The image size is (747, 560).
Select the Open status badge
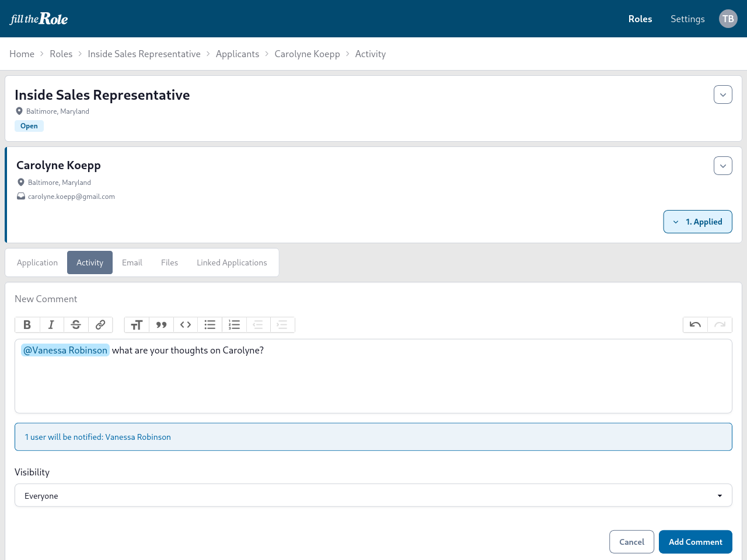coord(29,125)
